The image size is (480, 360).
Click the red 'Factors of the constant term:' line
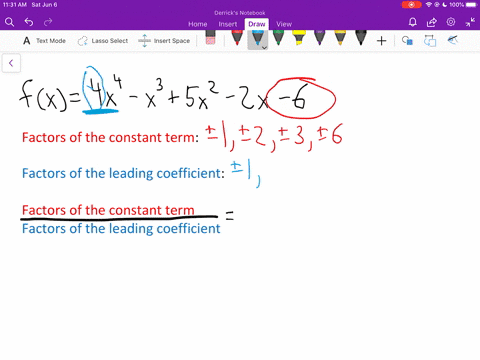coord(110,137)
